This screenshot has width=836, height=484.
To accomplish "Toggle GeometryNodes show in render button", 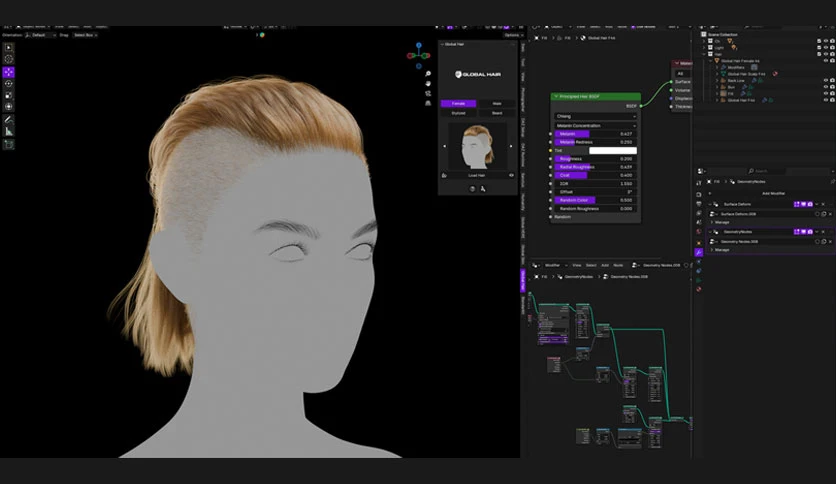I will [810, 232].
